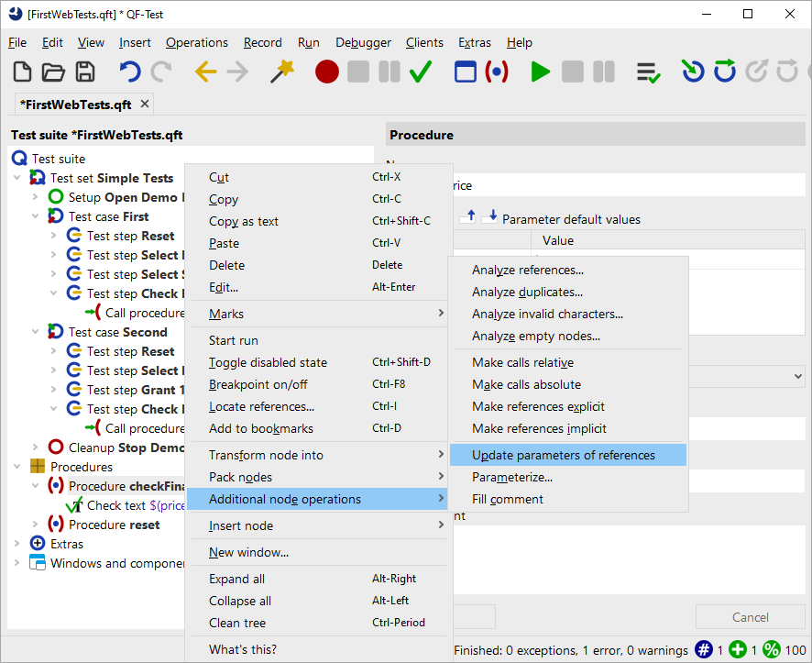Click the procedure Name input field
This screenshot has height=663, width=812.
(630, 185)
